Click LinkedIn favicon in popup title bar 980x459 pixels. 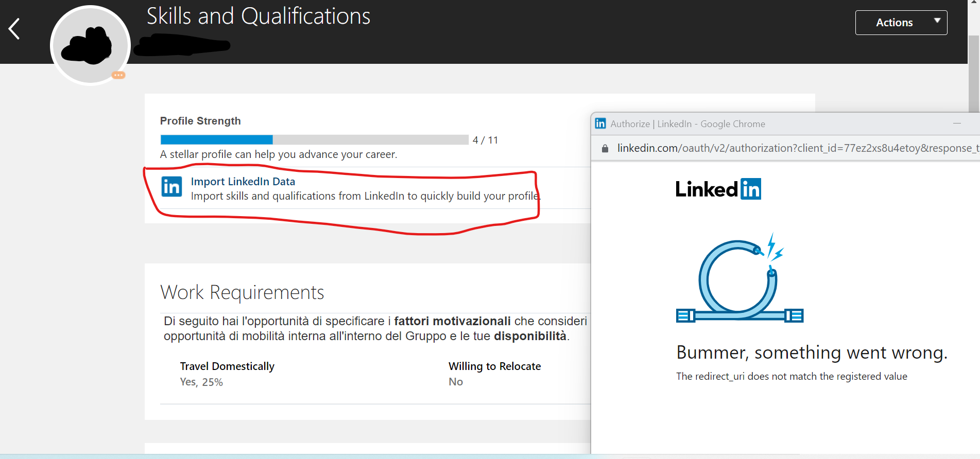point(600,123)
